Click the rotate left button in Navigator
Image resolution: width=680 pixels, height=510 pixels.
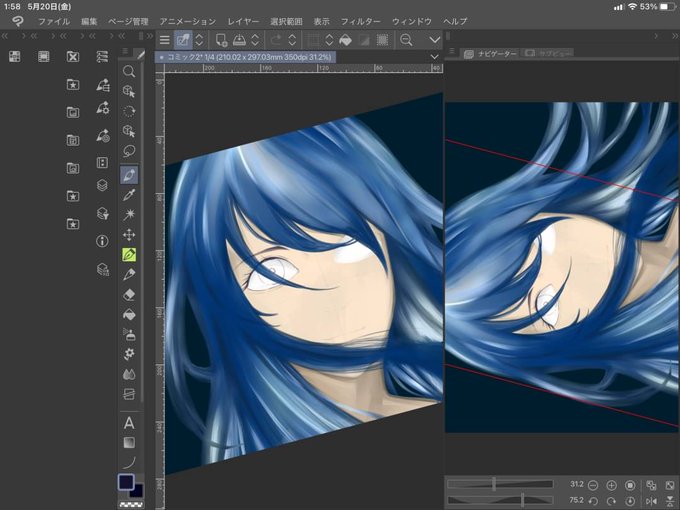pos(593,501)
